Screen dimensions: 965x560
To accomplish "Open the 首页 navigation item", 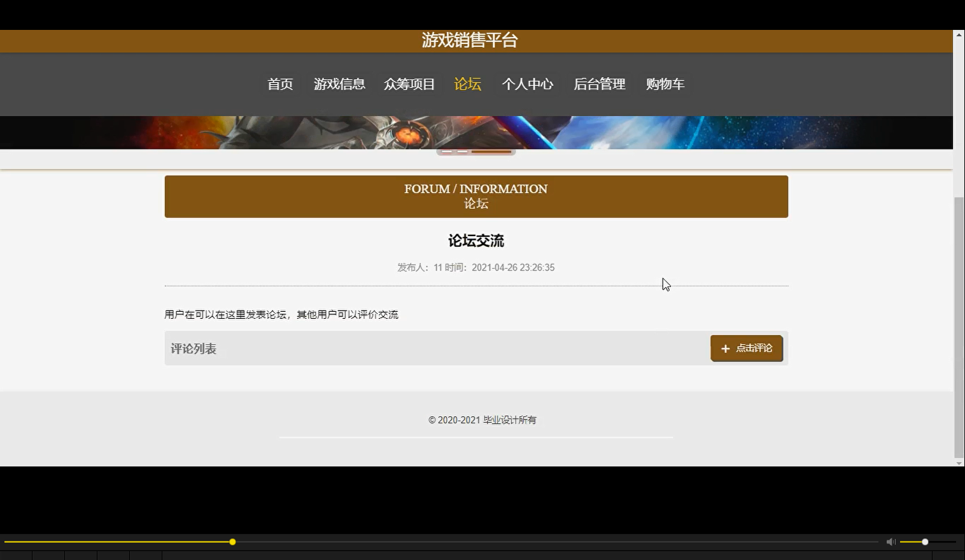I will 279,84.
